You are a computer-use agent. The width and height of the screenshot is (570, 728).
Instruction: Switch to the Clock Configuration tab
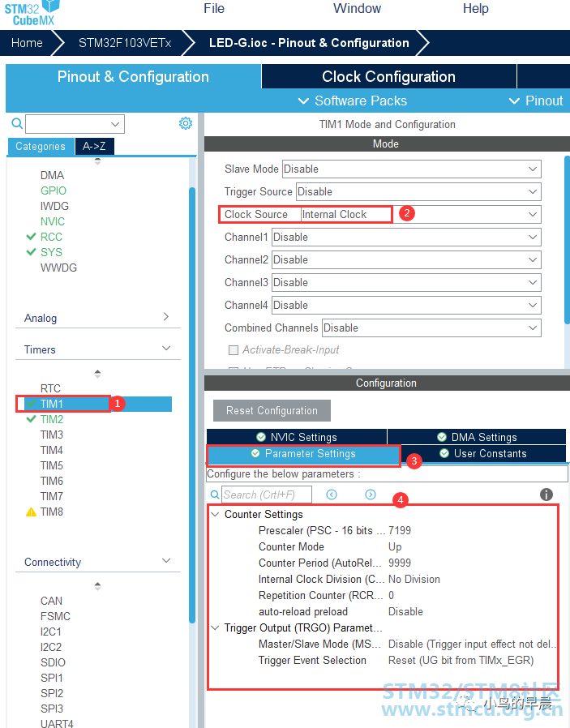click(389, 76)
